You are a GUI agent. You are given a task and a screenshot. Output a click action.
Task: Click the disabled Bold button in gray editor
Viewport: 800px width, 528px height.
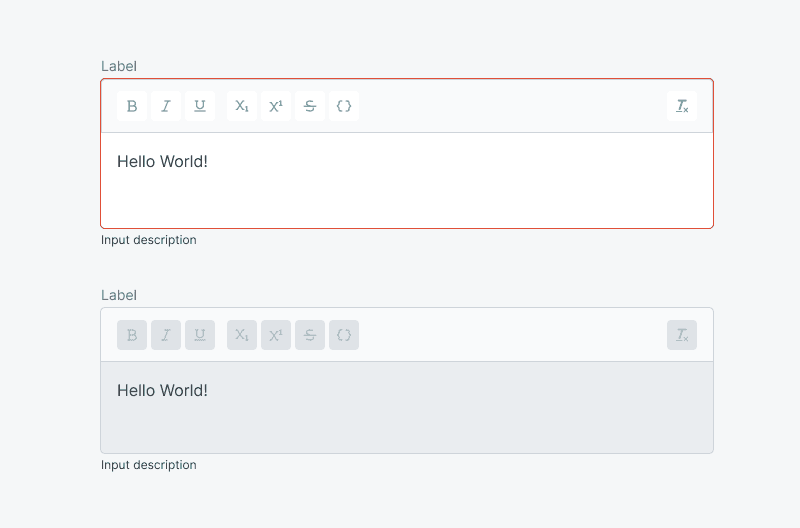coord(132,335)
